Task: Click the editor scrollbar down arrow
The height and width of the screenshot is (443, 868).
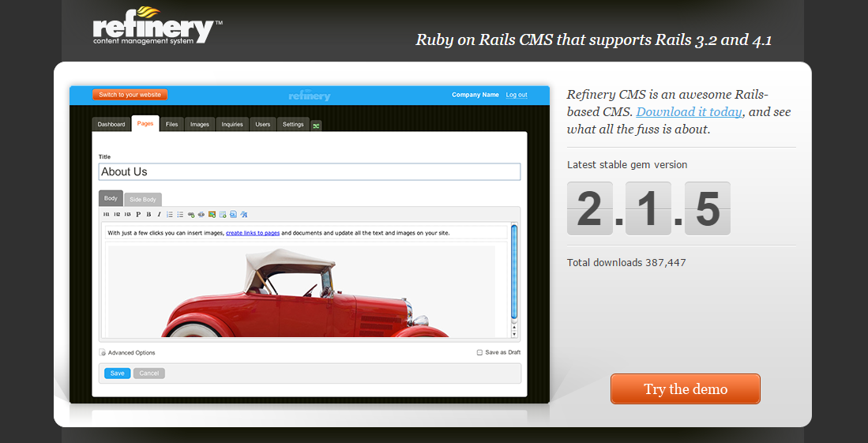Action: (514, 333)
